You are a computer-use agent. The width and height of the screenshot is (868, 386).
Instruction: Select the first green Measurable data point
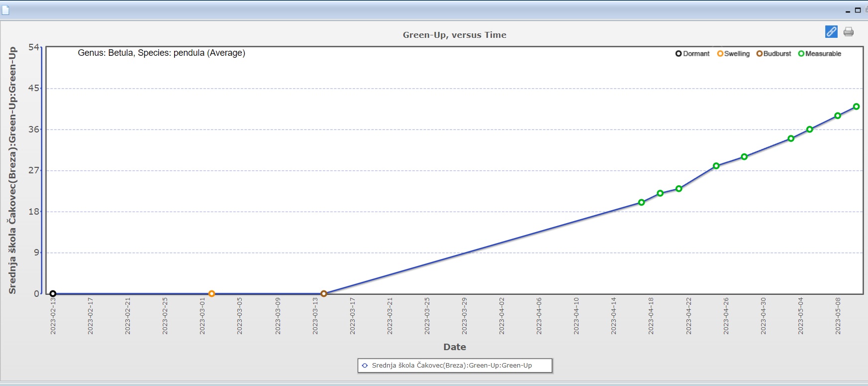pyautogui.click(x=641, y=202)
